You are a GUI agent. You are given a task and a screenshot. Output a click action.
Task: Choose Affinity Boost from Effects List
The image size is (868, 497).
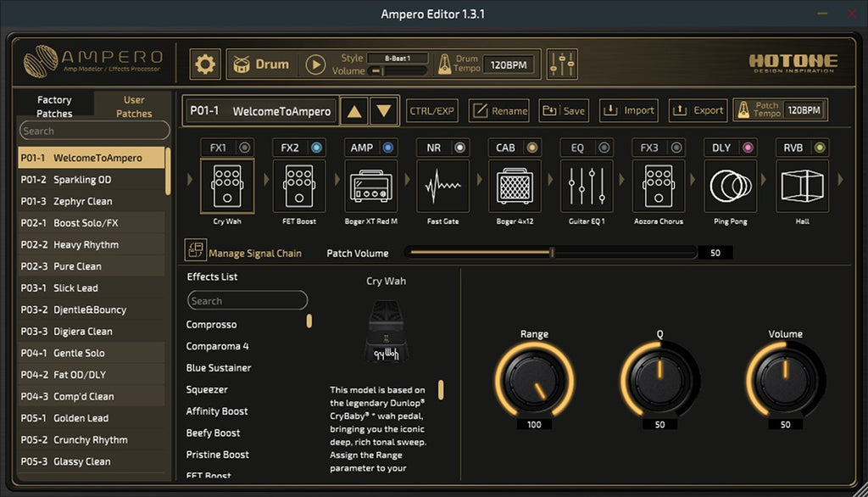coord(217,411)
